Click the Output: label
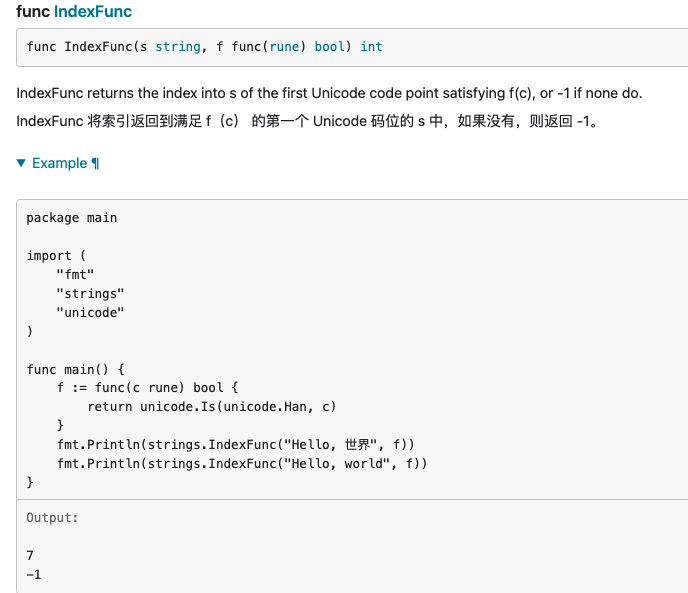688x593 pixels. point(52,518)
